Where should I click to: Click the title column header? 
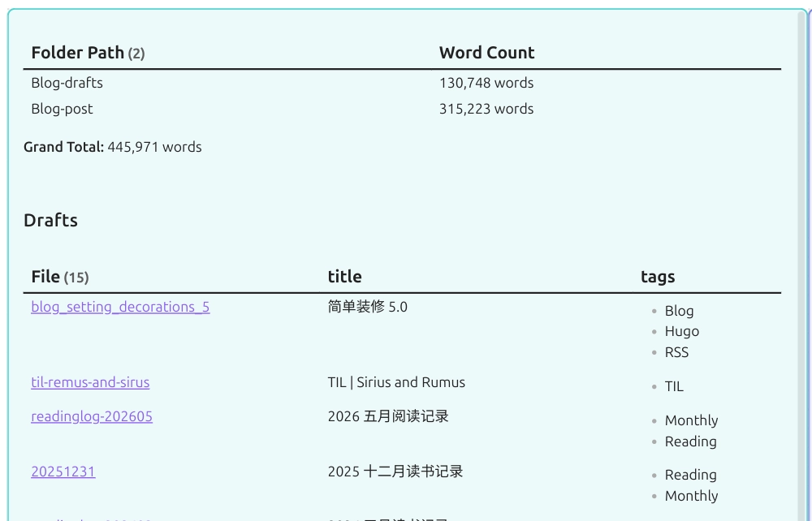click(x=345, y=277)
